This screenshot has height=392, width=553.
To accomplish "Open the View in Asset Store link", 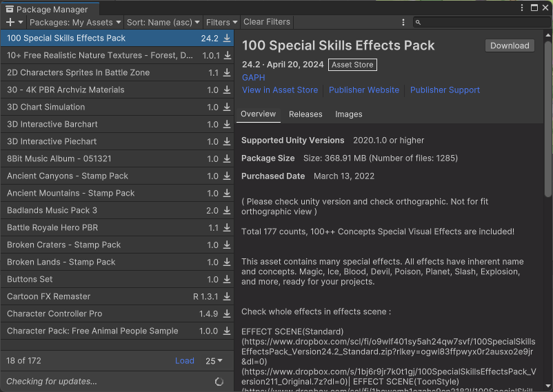I will (x=280, y=90).
